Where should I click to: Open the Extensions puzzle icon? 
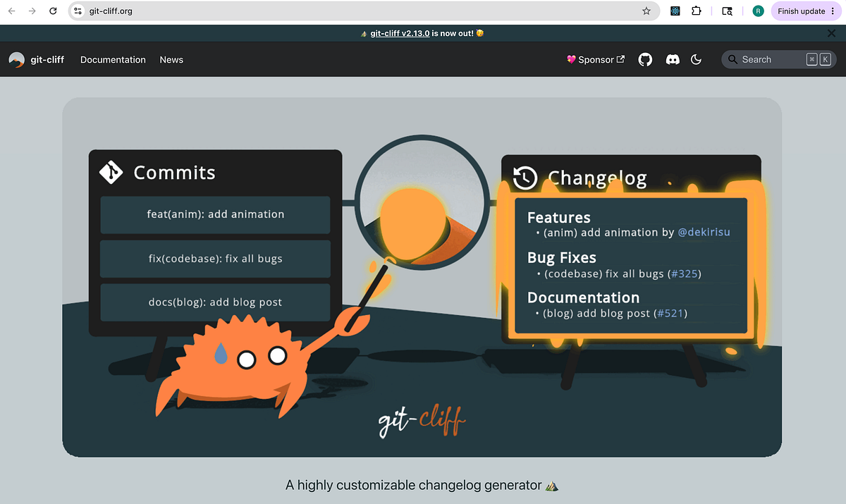(697, 11)
